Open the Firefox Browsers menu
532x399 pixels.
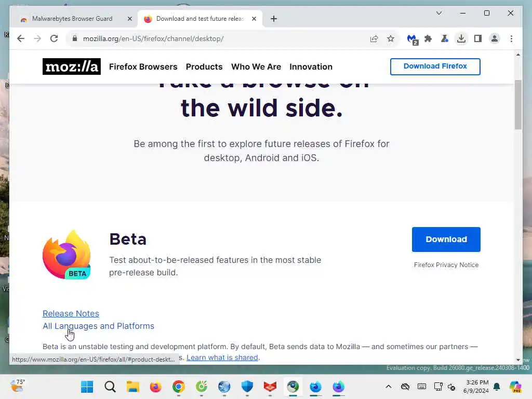coord(143,66)
